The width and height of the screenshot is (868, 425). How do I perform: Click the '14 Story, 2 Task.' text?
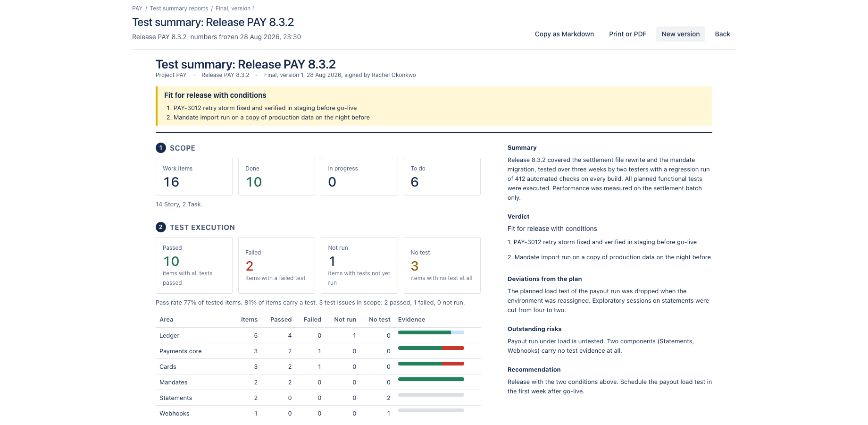pyautogui.click(x=179, y=204)
